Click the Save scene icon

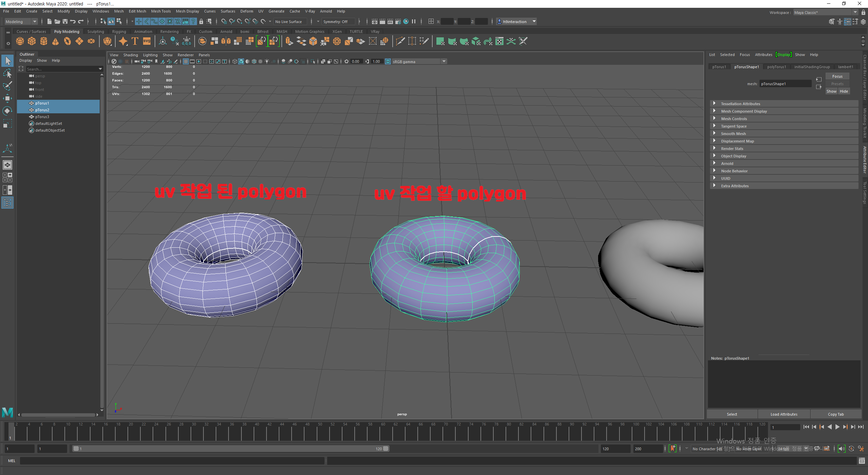65,22
